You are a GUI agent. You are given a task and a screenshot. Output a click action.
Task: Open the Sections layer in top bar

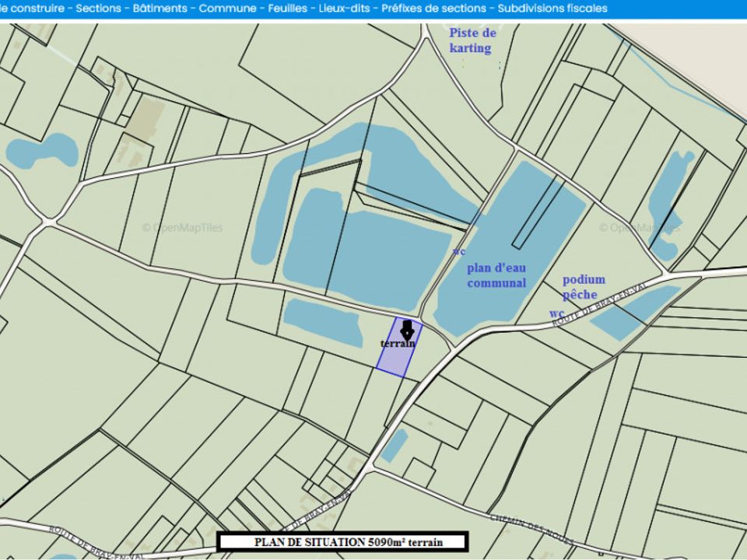point(98,8)
